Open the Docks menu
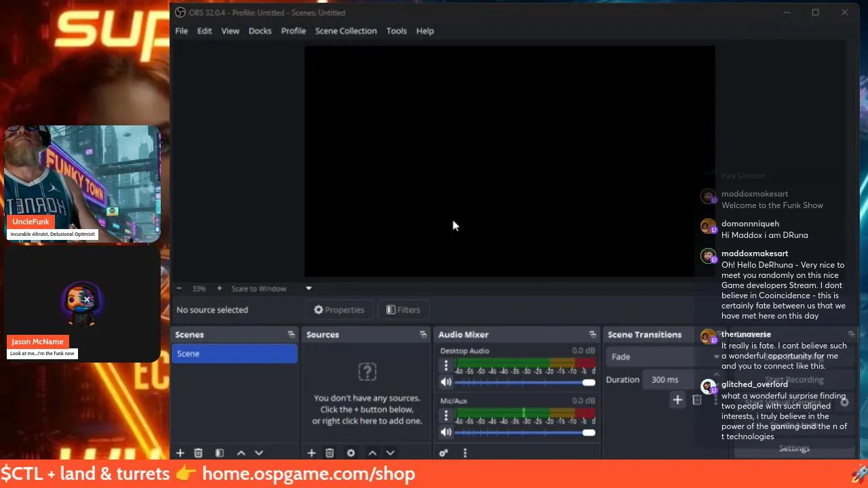The width and height of the screenshot is (868, 488). coord(260,30)
